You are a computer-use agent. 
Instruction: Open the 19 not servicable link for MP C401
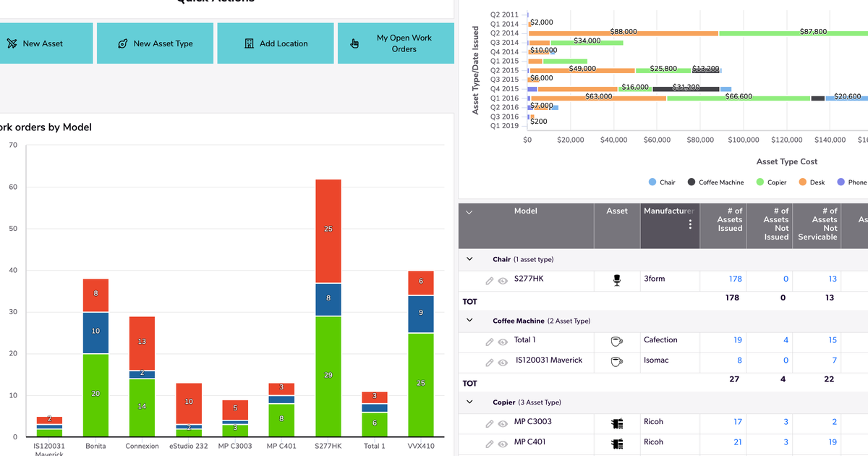click(x=833, y=442)
